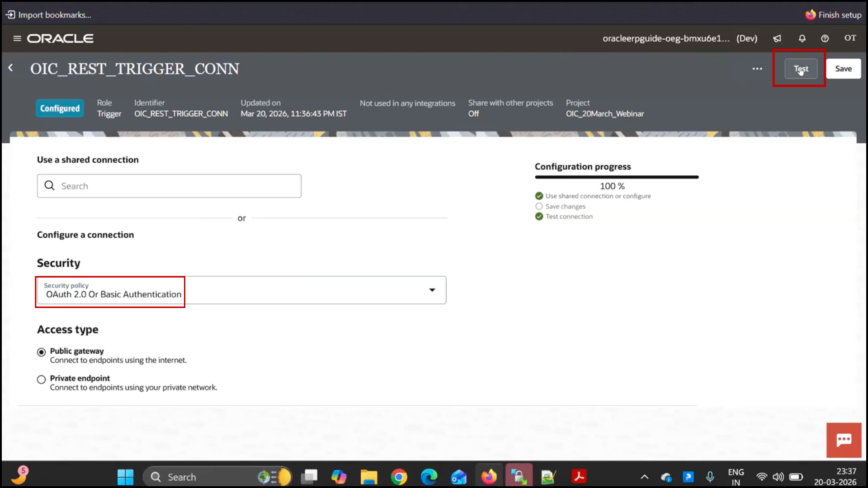The image size is (868, 488).
Task: Open the hamburger navigation menu
Action: 17,38
